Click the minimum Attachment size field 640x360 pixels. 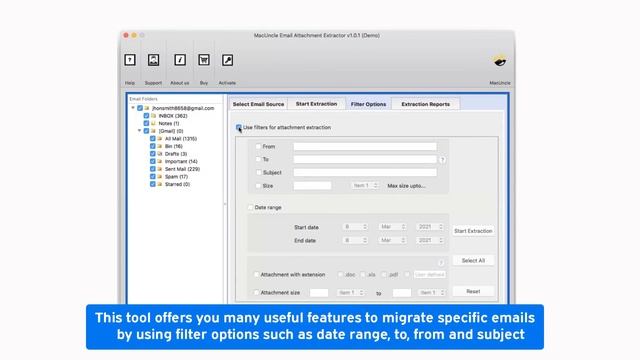point(319,293)
